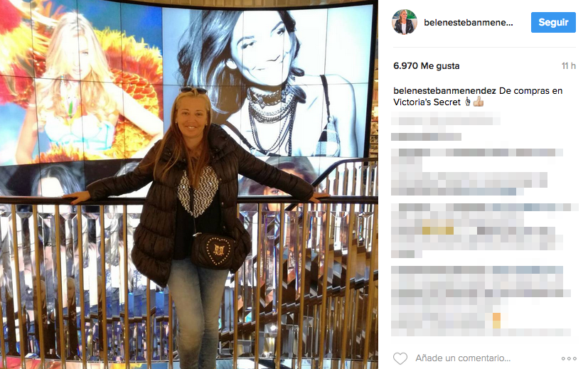Click the colorful feathered model display screen
Screen dimensions: 588x369
click(x=81, y=82)
